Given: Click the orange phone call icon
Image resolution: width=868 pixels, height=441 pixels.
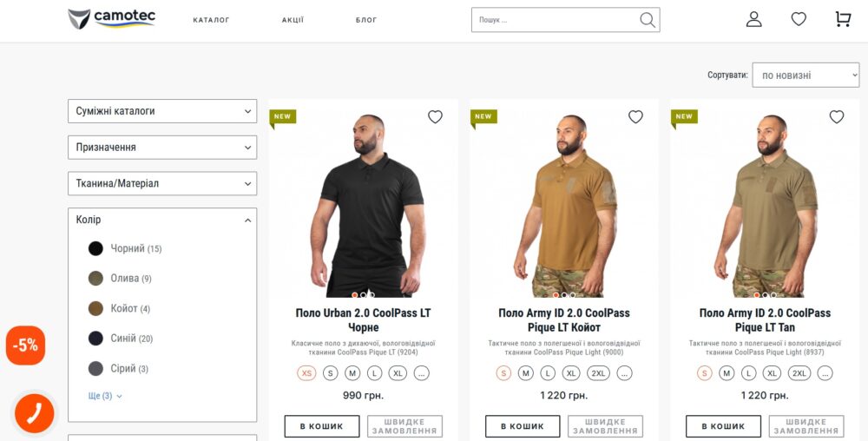Looking at the screenshot, I should click(34, 413).
